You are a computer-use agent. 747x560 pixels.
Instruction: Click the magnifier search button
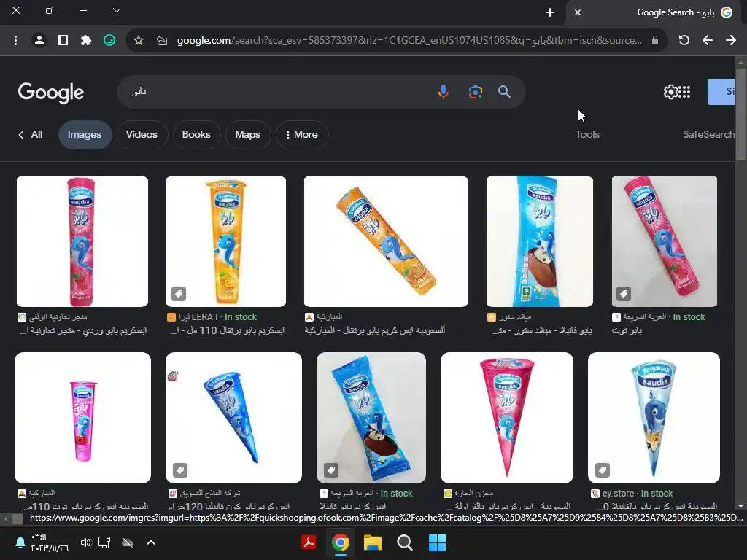click(505, 91)
